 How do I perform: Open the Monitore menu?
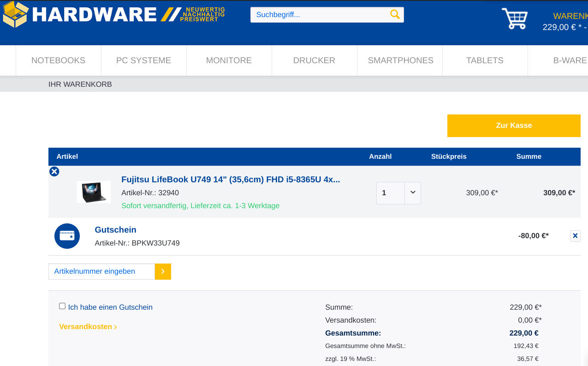pyautogui.click(x=229, y=60)
